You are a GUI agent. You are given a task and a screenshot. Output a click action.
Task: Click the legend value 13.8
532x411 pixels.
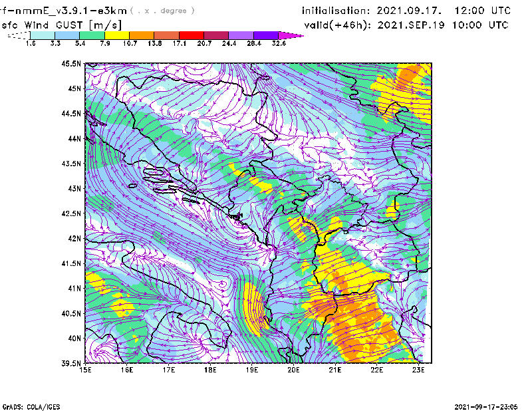click(155, 43)
